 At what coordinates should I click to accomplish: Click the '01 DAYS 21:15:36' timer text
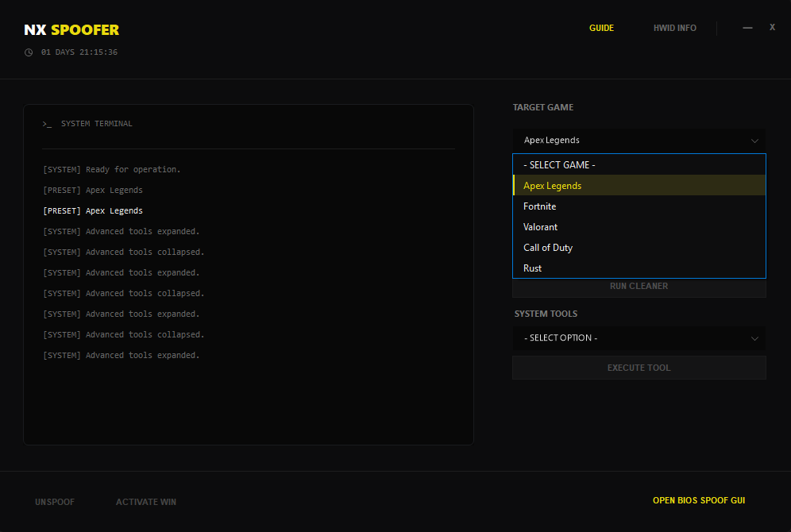79,52
